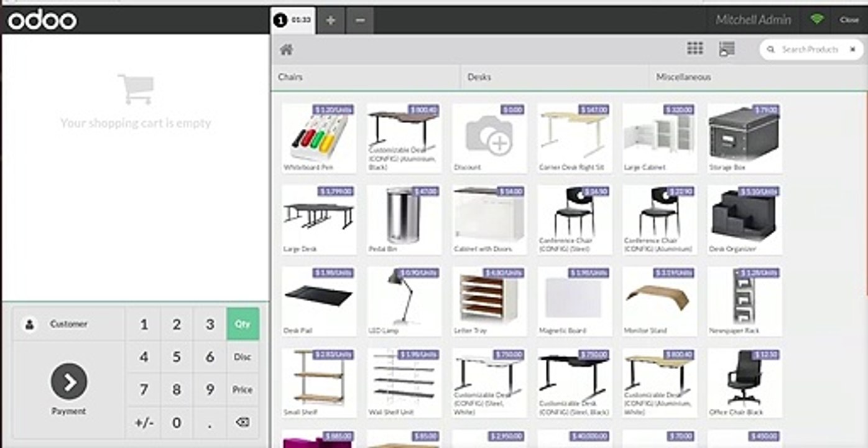This screenshot has height=448, width=868.
Task: Add Pedal Bin to the cart
Action: point(404,220)
